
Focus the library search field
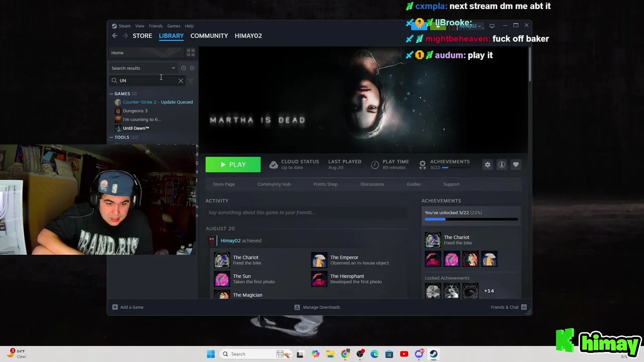point(147,80)
